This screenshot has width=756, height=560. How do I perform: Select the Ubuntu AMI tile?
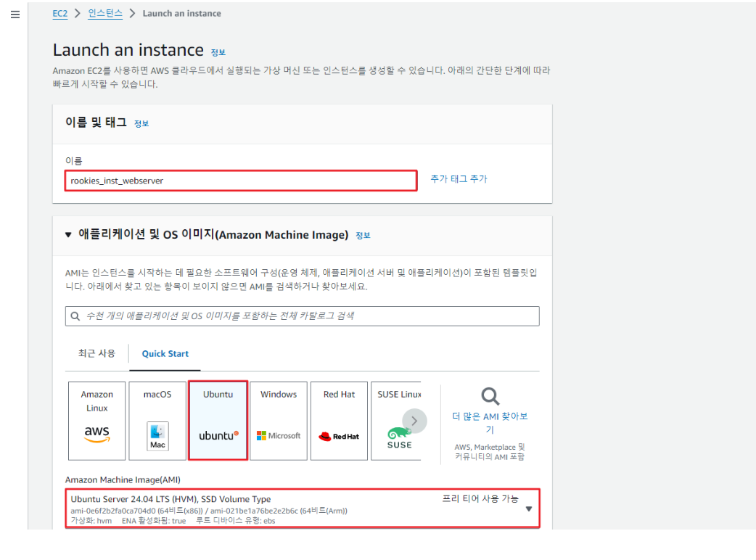(x=218, y=421)
